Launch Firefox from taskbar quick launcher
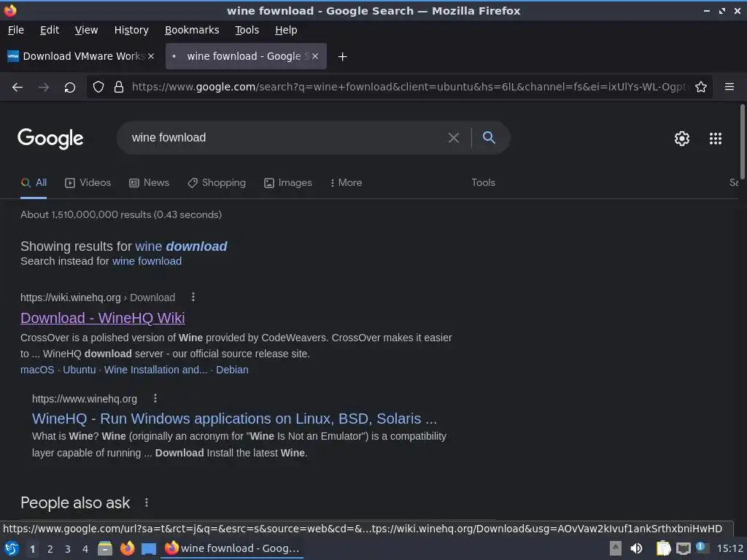 pyautogui.click(x=127, y=548)
